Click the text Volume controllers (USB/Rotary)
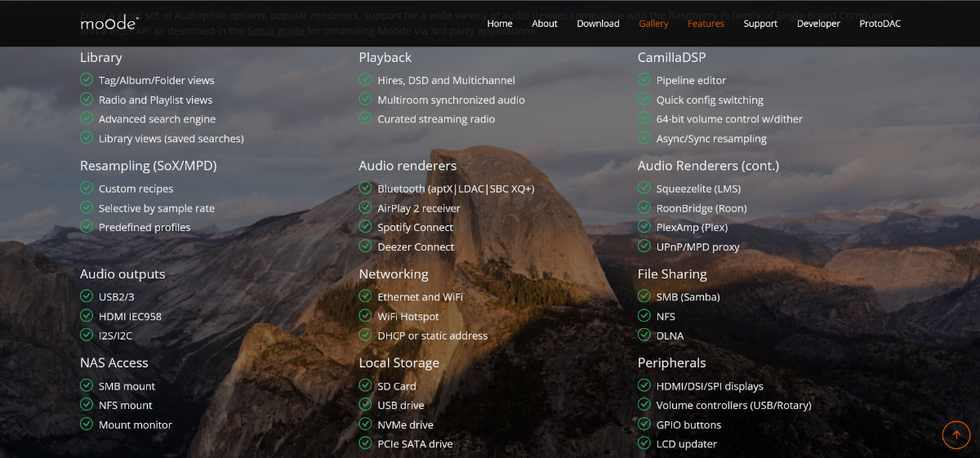The height and width of the screenshot is (458, 980). [x=734, y=405]
